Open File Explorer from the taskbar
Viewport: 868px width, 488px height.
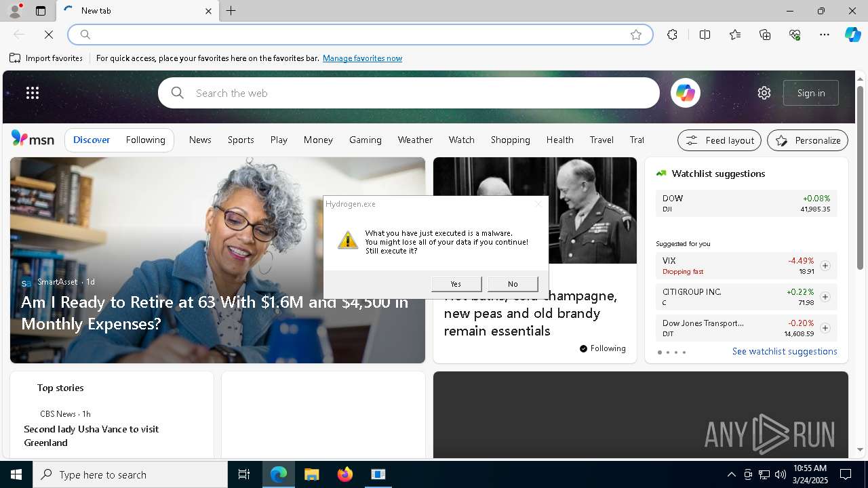312,474
